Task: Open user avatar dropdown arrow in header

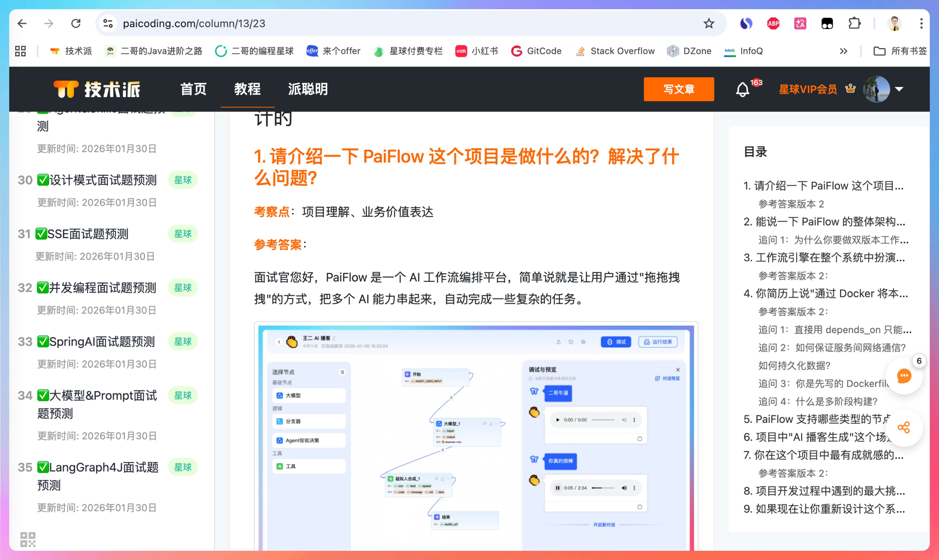Action: [x=899, y=89]
